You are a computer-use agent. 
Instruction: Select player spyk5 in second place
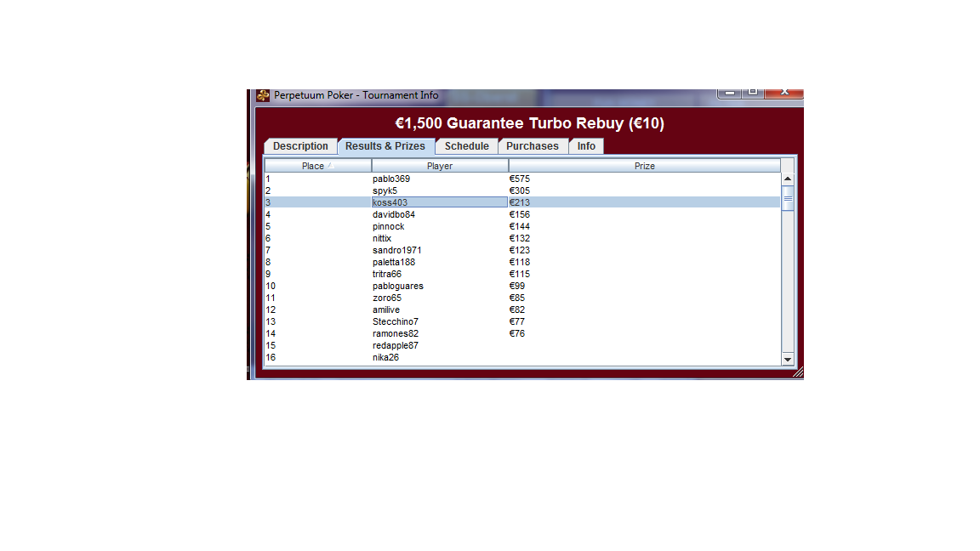coord(385,190)
